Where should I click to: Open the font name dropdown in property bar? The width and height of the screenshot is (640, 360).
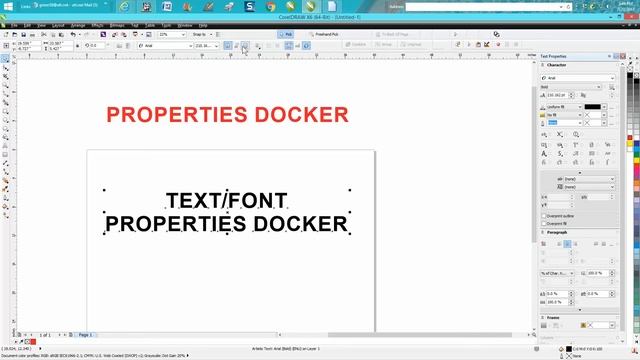pos(190,46)
